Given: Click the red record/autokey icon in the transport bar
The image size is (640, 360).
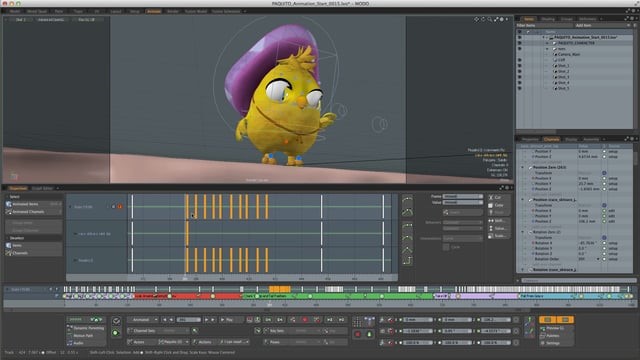Looking at the screenshot, I should pyautogui.click(x=304, y=320).
